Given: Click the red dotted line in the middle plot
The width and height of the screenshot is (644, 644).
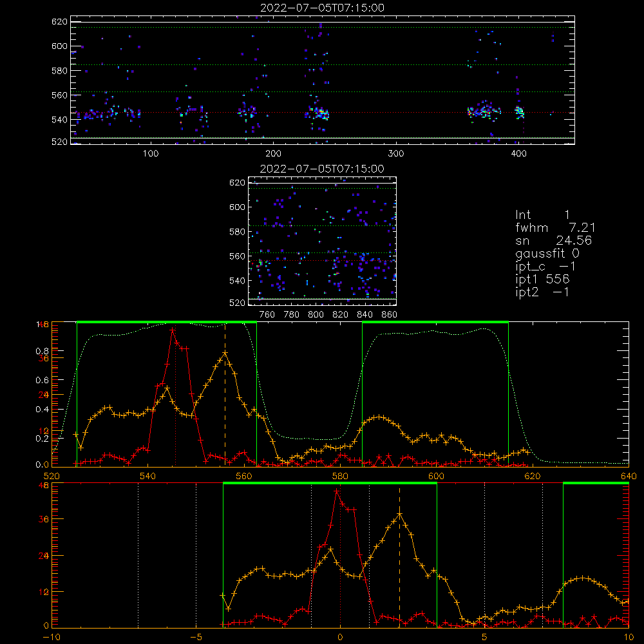Looking at the screenshot, I should pos(322,260).
